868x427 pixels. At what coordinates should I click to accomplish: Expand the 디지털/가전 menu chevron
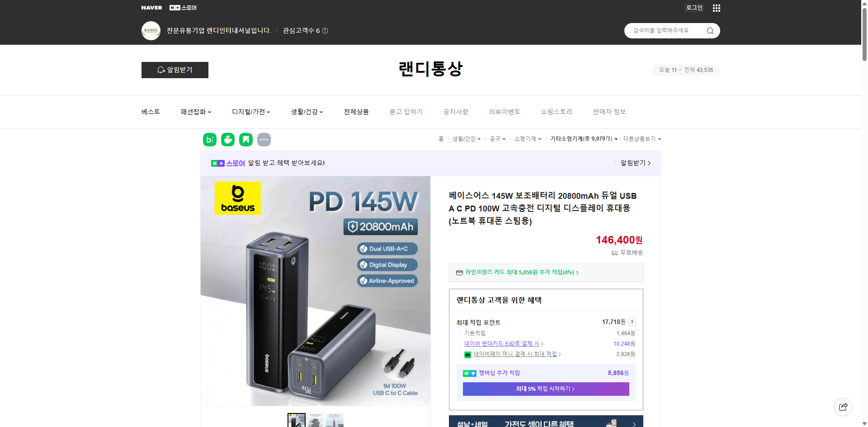point(268,112)
